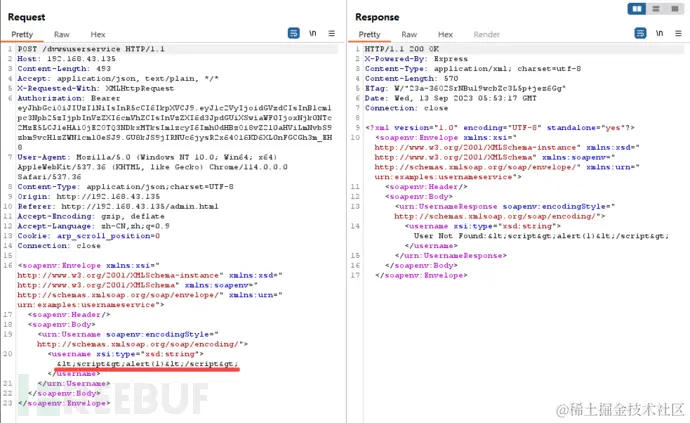Screen dimensions: 690x423
Task: Click the Referer admin.html header line
Action: pyautogui.click(x=118, y=206)
